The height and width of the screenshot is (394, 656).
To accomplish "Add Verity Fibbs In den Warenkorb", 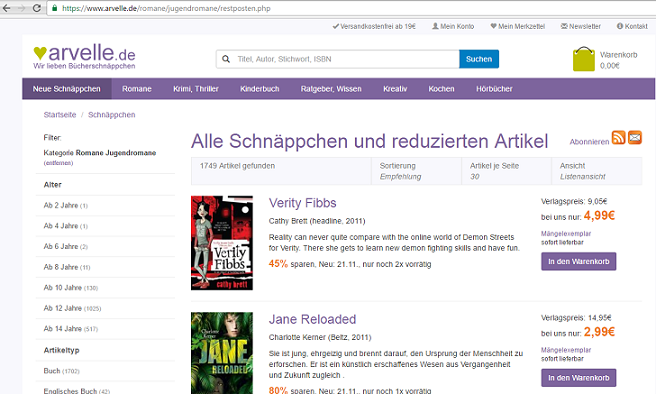I will (579, 261).
